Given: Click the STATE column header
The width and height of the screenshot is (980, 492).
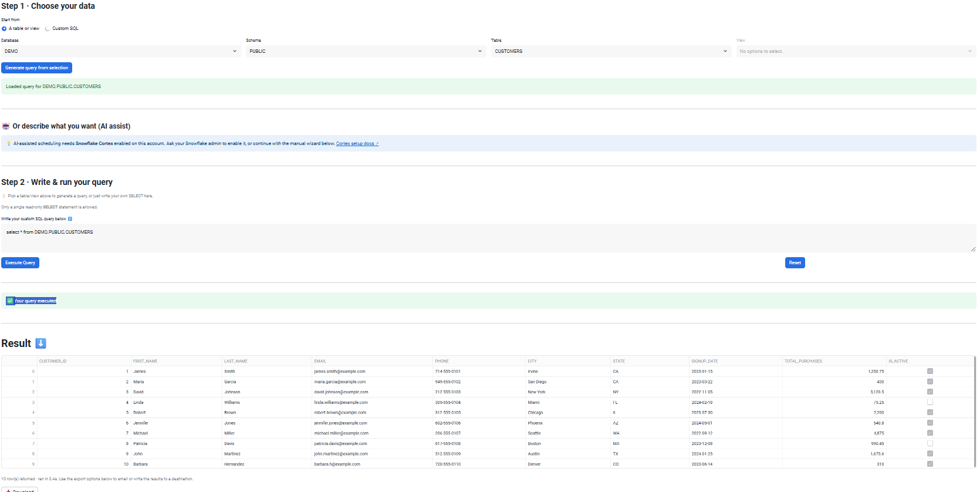Looking at the screenshot, I should tap(650, 361).
